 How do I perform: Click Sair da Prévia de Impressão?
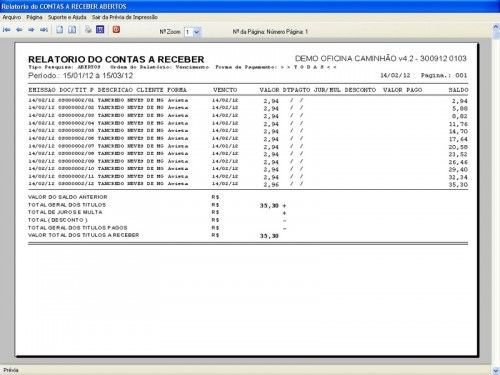(x=125, y=17)
